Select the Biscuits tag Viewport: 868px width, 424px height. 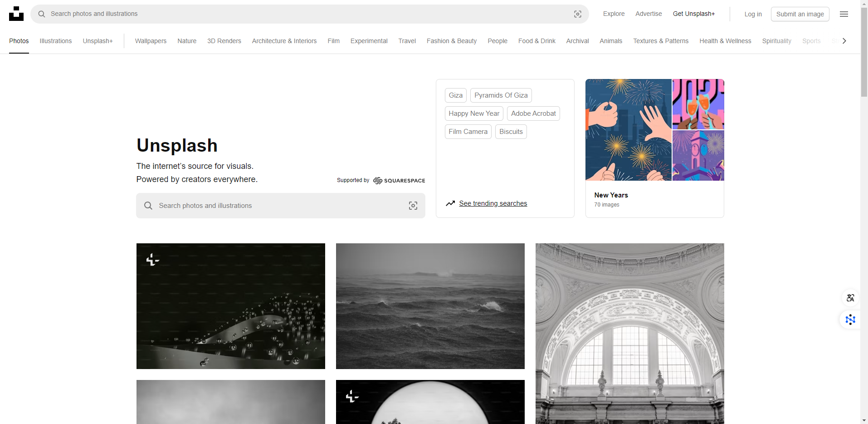point(511,132)
